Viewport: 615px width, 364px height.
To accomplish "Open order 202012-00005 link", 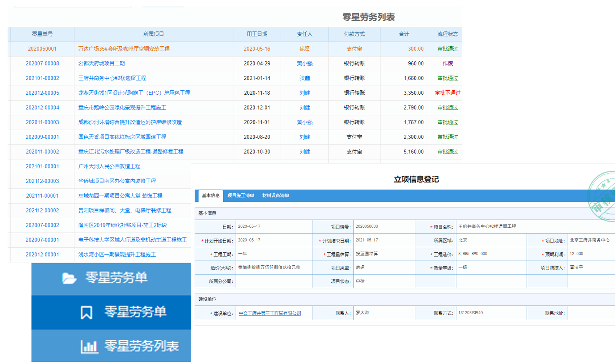I will click(42, 93).
